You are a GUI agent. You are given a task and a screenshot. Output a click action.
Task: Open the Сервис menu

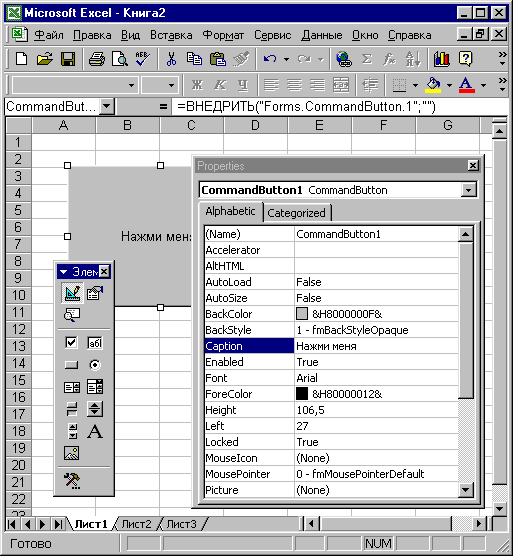272,35
